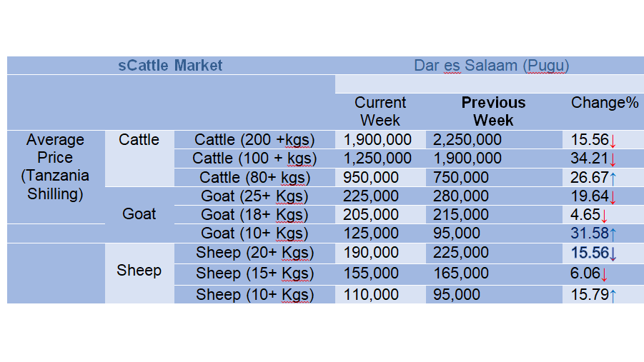Click the blue up arrow beside 26.67
The height and width of the screenshot is (362, 644).
(x=613, y=179)
